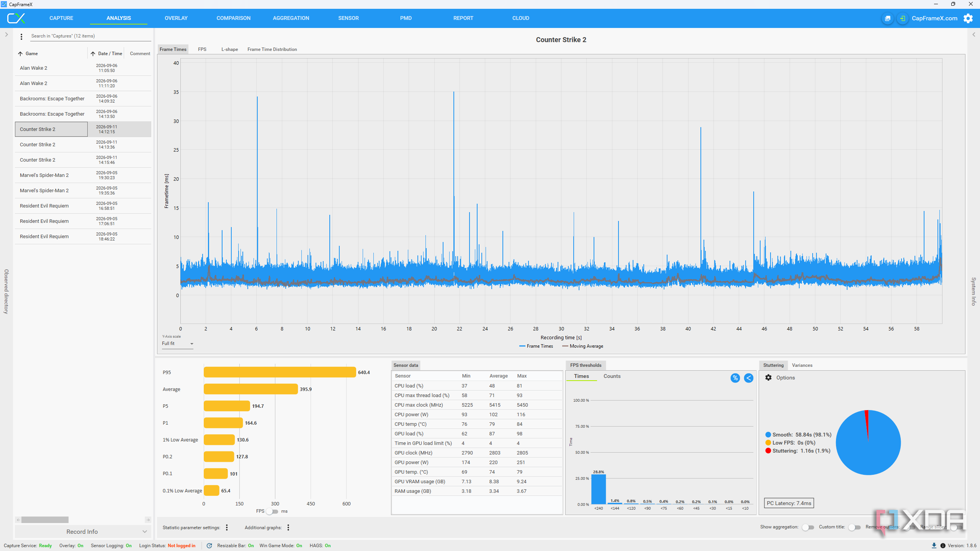Click the Game column sort arrow
The image size is (980, 551).
20,54
